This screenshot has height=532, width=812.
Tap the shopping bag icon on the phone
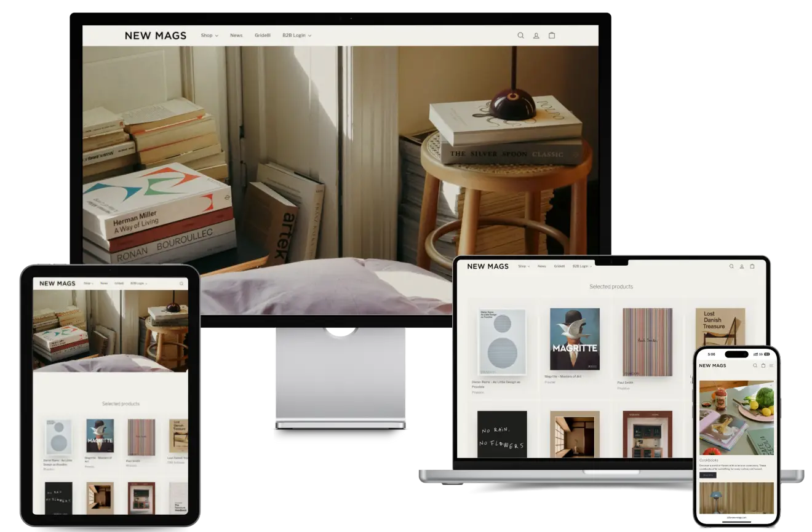coord(763,365)
